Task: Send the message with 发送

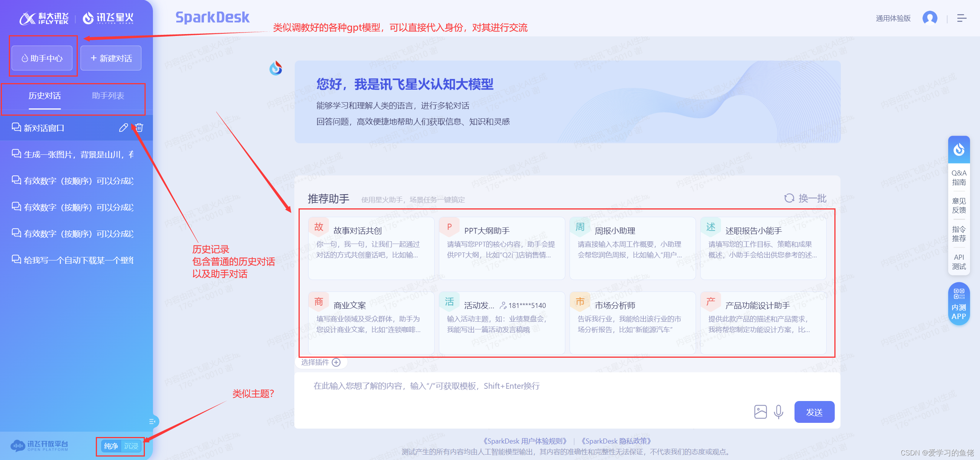Action: click(x=814, y=412)
